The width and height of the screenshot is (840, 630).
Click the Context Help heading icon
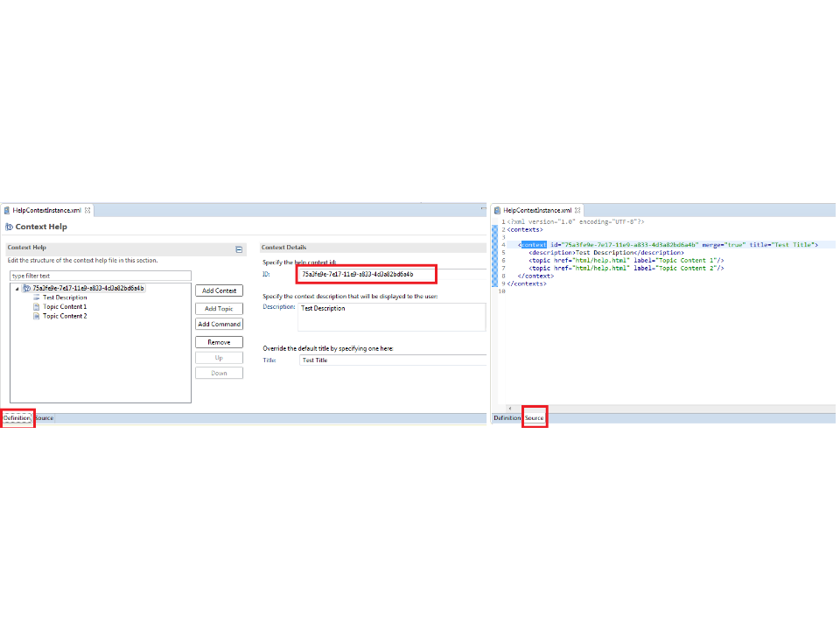tap(10, 227)
